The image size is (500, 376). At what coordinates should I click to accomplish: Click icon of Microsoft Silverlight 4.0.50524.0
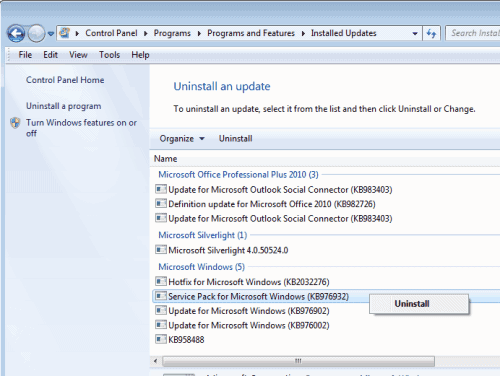pyautogui.click(x=161, y=250)
